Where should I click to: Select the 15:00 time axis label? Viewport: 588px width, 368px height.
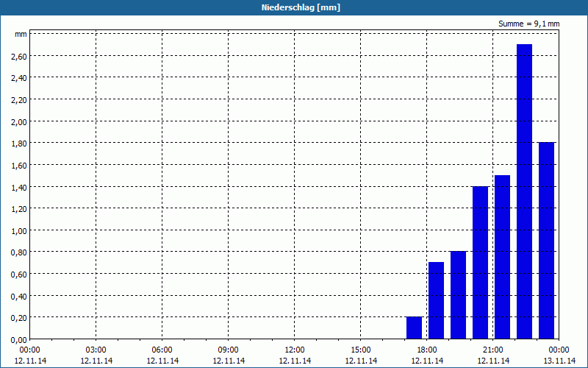point(361,350)
